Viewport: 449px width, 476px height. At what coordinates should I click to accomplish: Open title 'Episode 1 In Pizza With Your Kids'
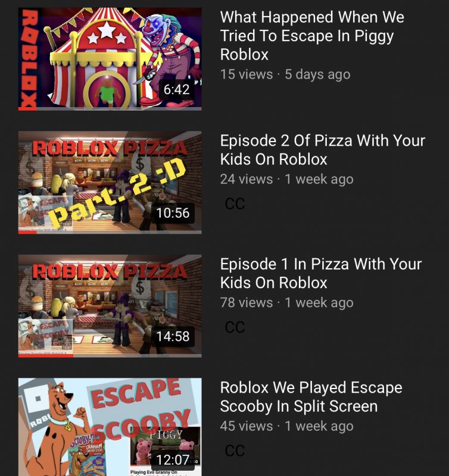pyautogui.click(x=321, y=274)
